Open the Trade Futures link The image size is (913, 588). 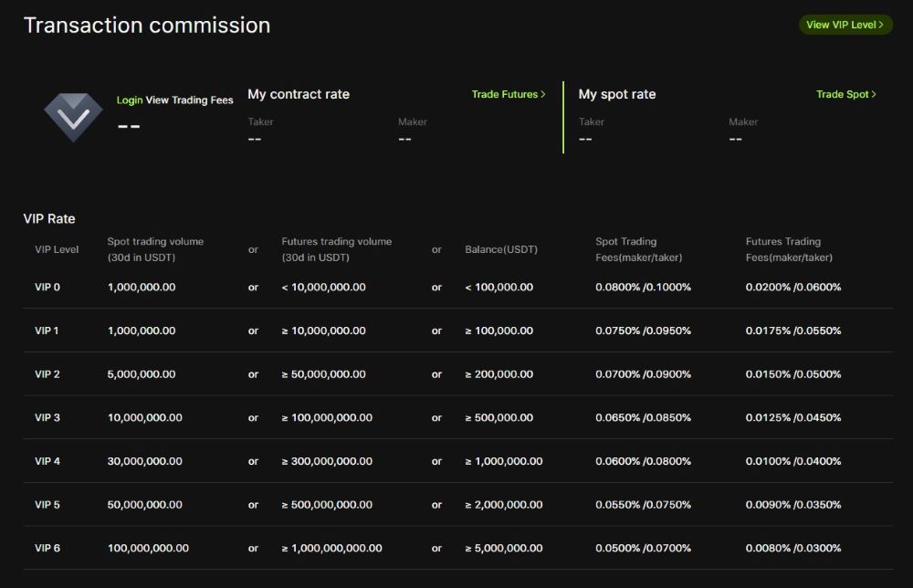point(509,94)
